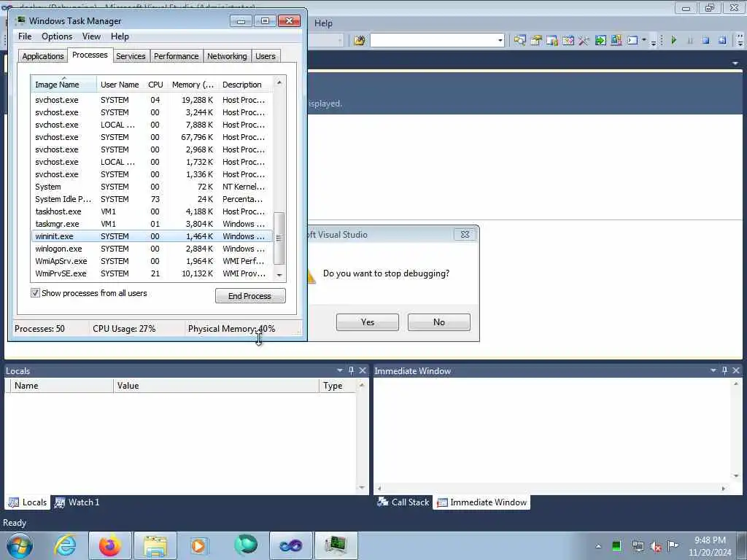Open the Start Page green arrow icon
The width and height of the screenshot is (747, 560).
pyautogui.click(x=600, y=41)
